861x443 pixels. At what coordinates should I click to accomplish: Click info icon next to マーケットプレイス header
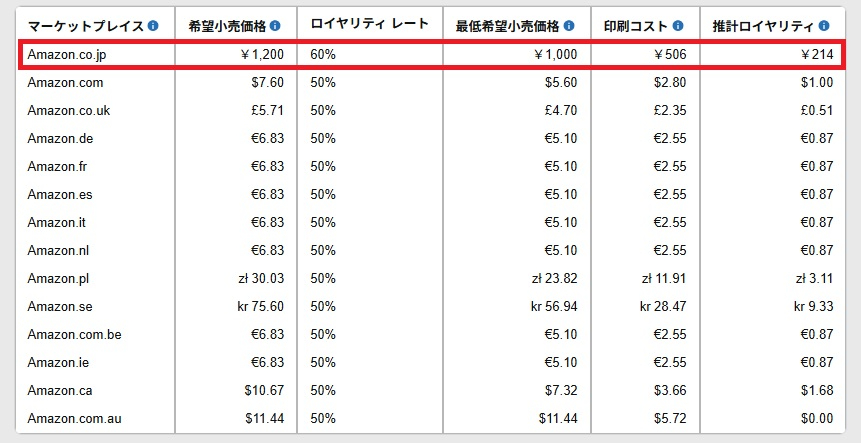click(153, 26)
